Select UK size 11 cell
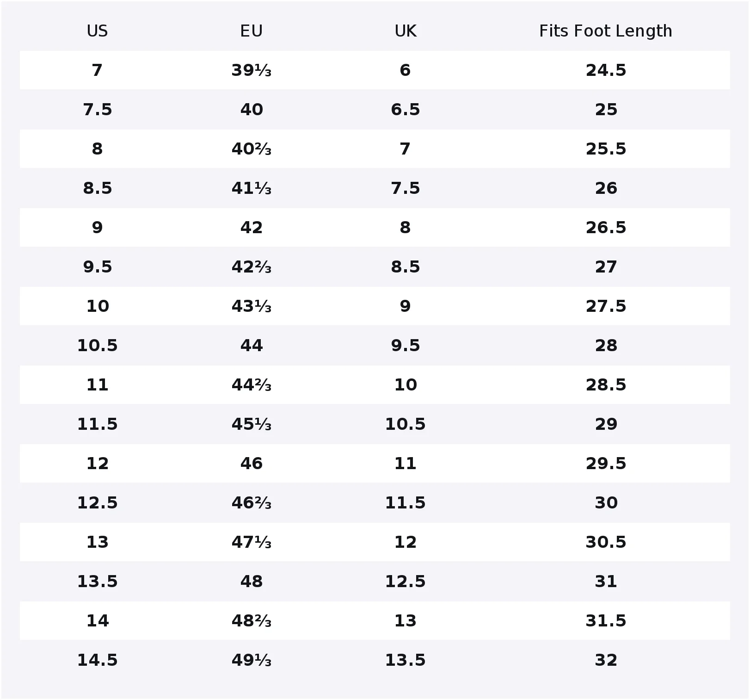Screen dimensions: 750x700 tap(405, 464)
